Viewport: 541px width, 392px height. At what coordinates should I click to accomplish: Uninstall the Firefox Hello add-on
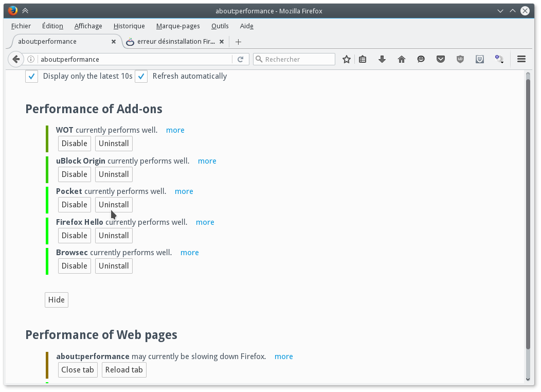click(114, 236)
